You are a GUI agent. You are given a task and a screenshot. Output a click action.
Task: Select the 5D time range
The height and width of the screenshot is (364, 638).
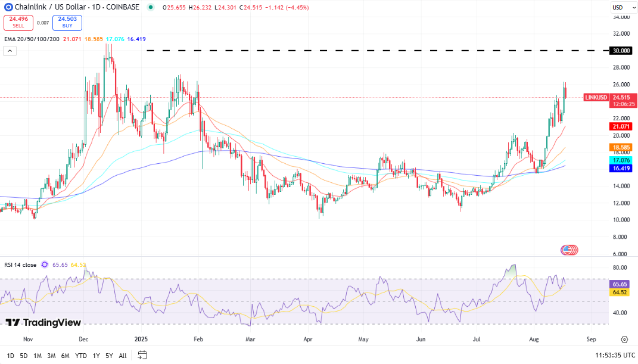pos(24,356)
